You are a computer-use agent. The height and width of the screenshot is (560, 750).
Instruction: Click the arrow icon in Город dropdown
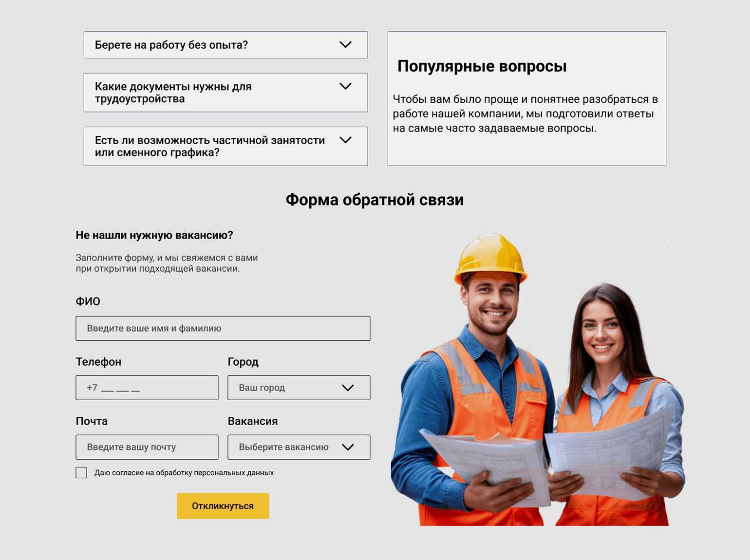pyautogui.click(x=348, y=388)
